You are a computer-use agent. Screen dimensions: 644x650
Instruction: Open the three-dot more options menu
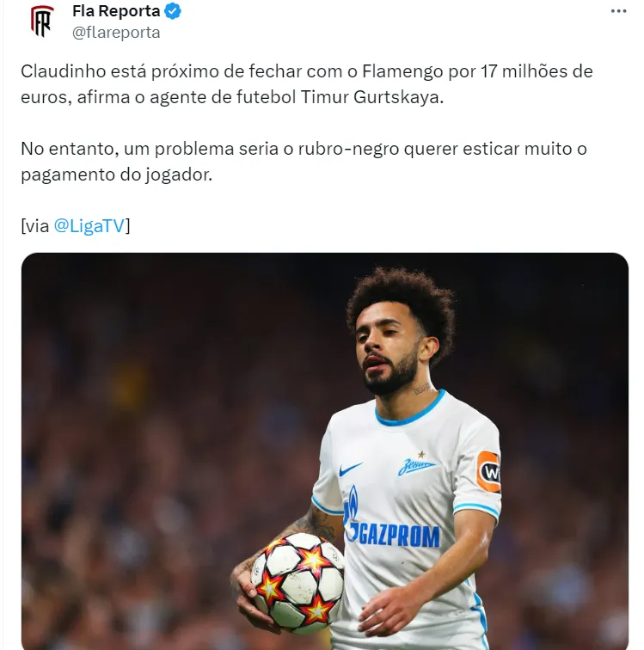coord(618,11)
